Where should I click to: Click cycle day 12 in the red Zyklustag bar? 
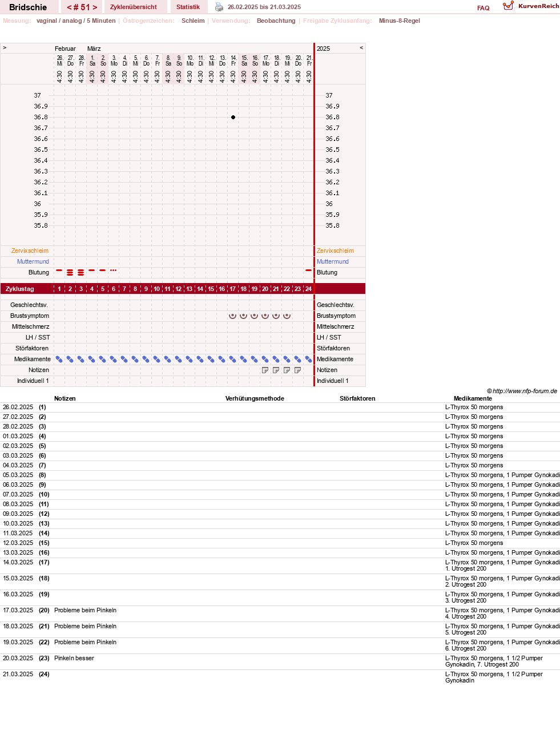click(179, 289)
